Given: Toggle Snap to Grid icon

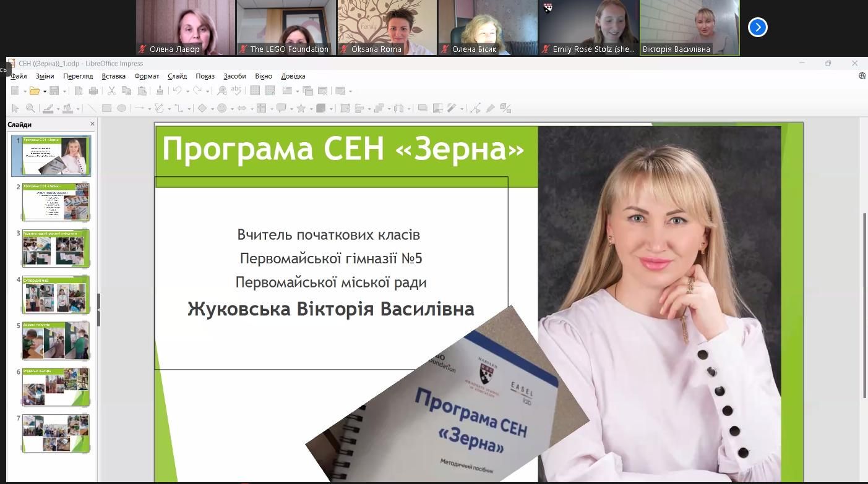Looking at the screenshot, I should coord(270,91).
